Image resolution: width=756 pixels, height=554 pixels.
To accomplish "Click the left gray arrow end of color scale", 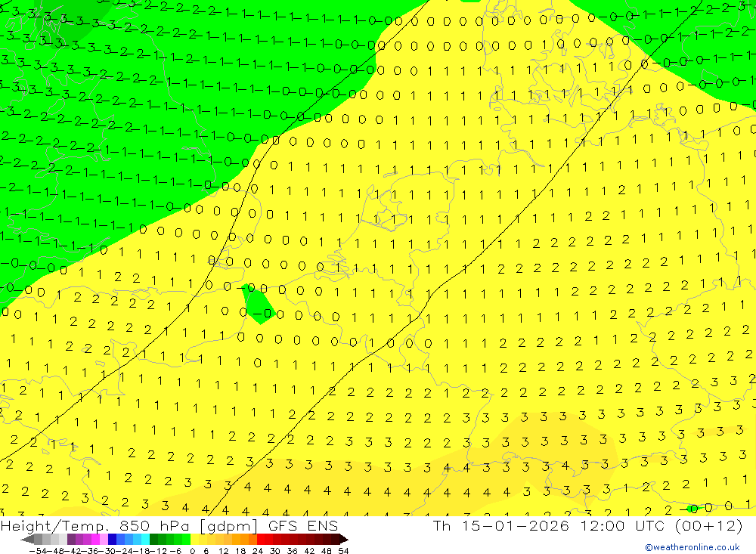I will coord(27,540).
